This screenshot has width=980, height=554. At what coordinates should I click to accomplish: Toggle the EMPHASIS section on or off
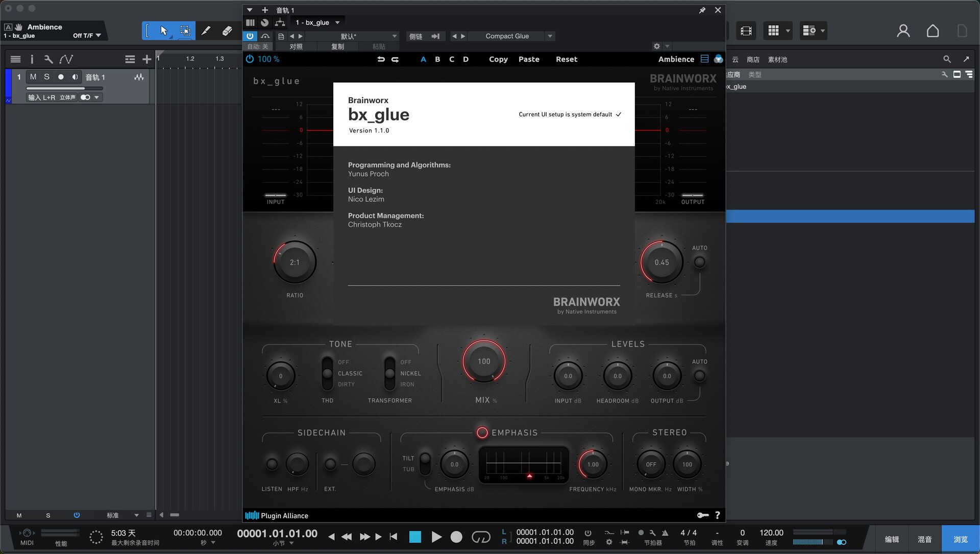click(x=482, y=432)
